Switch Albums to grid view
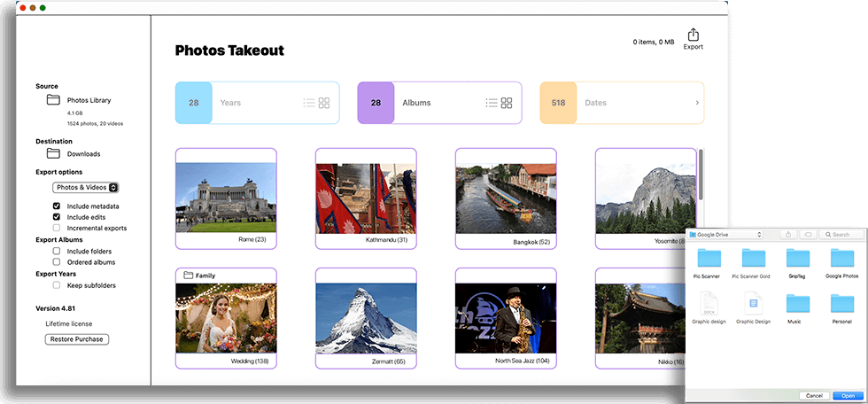The height and width of the screenshot is (404, 868). [x=507, y=103]
